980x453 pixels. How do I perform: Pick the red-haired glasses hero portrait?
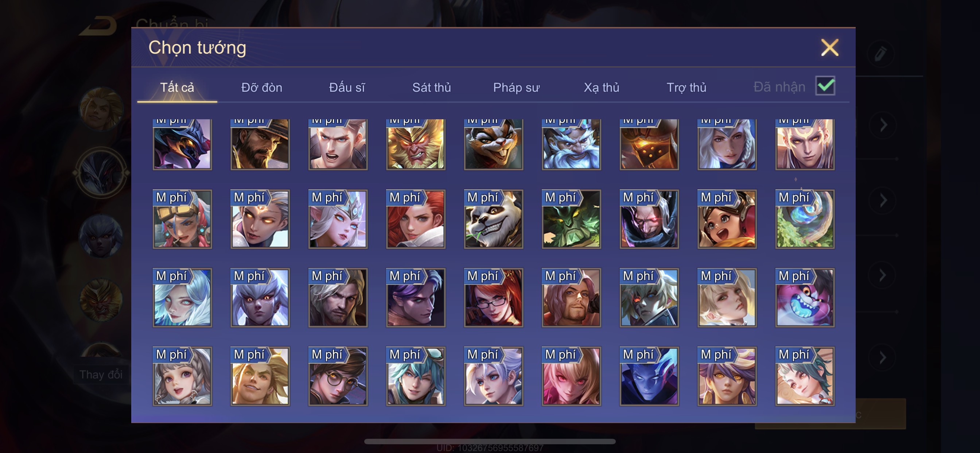point(493,298)
